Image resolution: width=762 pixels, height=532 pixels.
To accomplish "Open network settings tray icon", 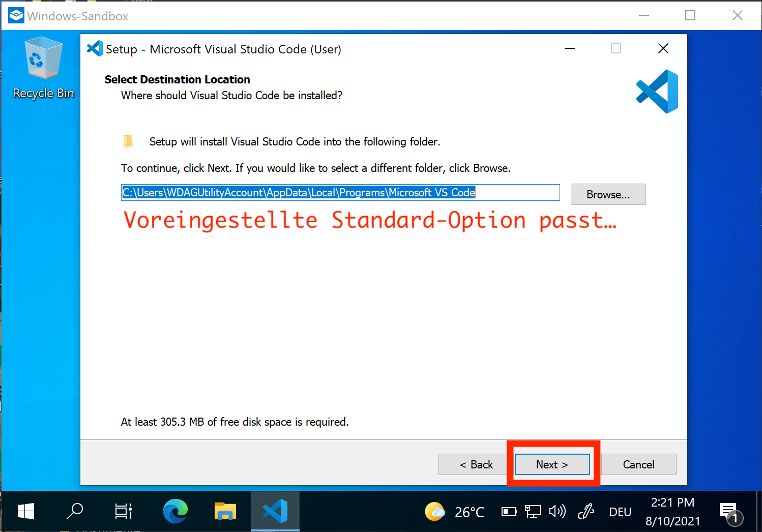I will (x=533, y=512).
